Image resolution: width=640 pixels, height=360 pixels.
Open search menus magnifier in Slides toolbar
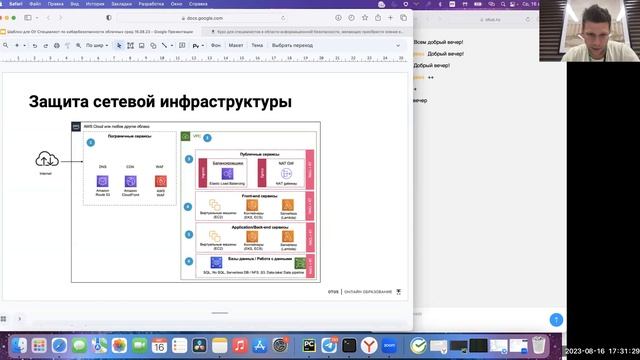click(6, 45)
